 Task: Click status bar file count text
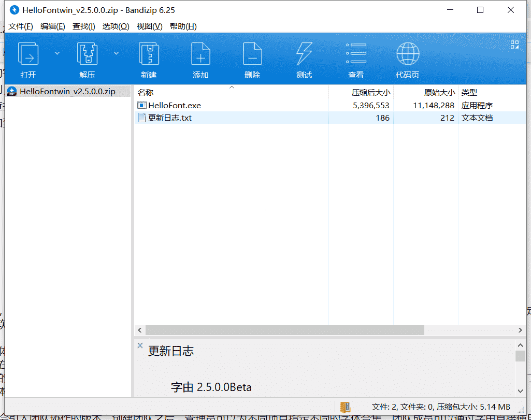[x=441, y=407]
